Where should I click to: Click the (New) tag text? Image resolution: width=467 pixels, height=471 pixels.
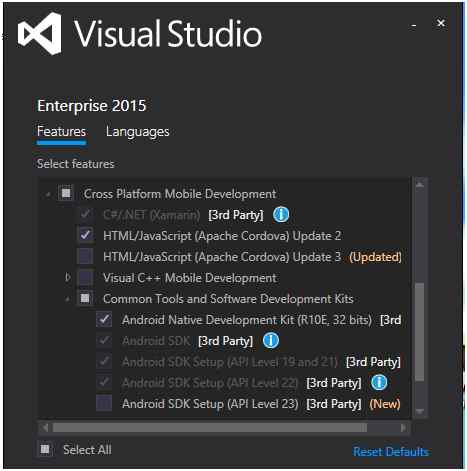[x=385, y=404]
